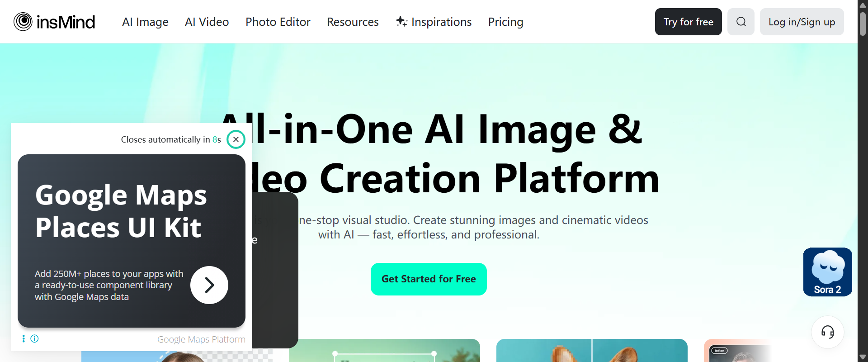Open the Sora 2 floating badge
Viewport: 868px width, 362px height.
click(x=827, y=272)
